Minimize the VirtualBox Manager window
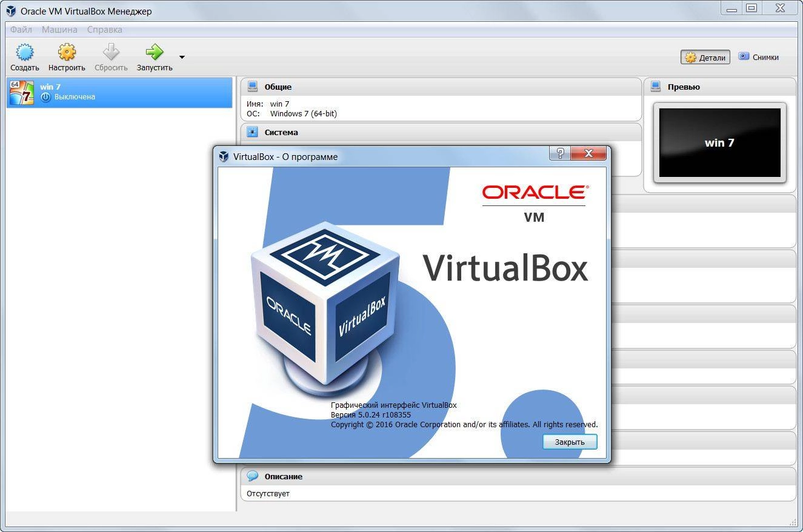The image size is (803, 532). tap(730, 8)
